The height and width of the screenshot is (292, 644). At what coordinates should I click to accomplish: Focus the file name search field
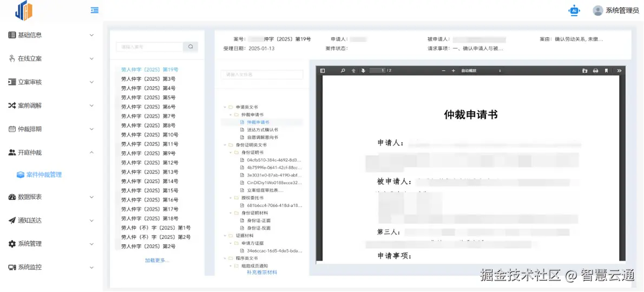[x=262, y=74]
